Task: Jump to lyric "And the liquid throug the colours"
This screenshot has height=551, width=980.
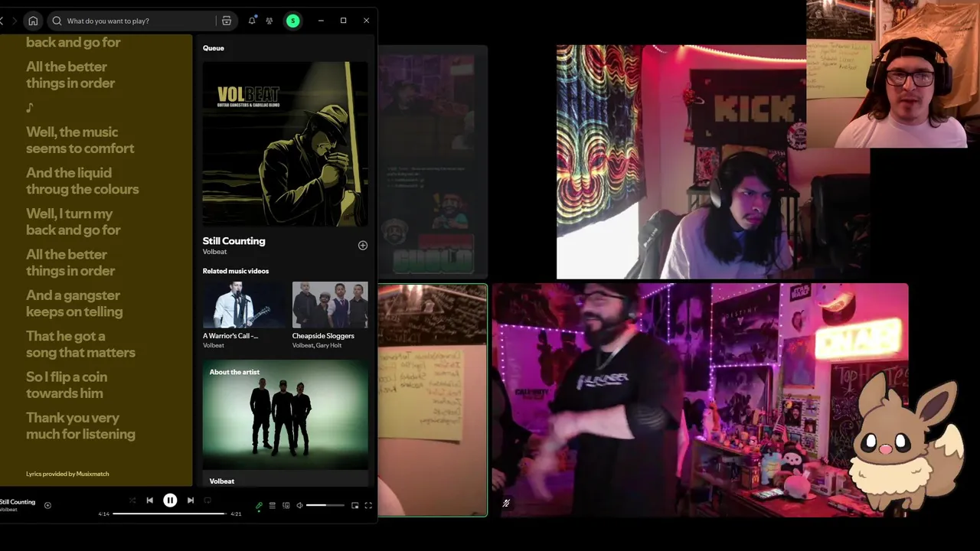Action: point(82,181)
